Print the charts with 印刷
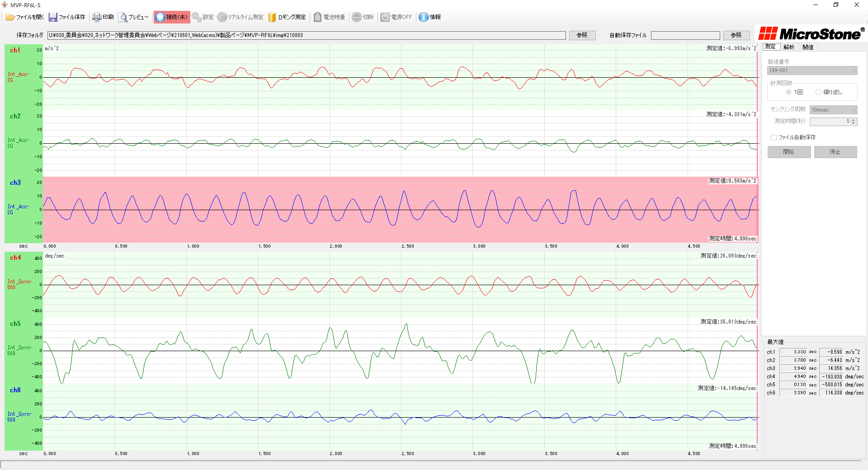This screenshot has width=868, height=470. 103,17
